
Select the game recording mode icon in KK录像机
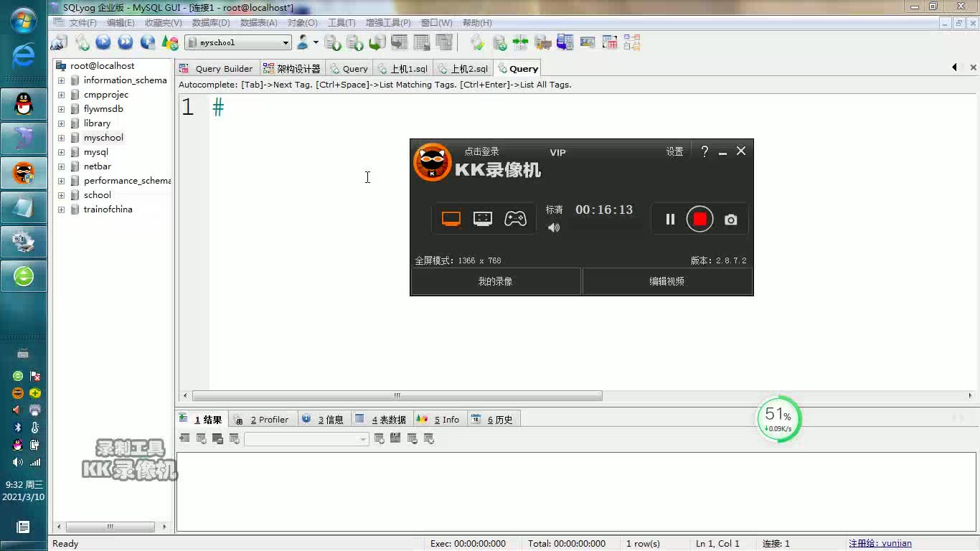point(516,218)
